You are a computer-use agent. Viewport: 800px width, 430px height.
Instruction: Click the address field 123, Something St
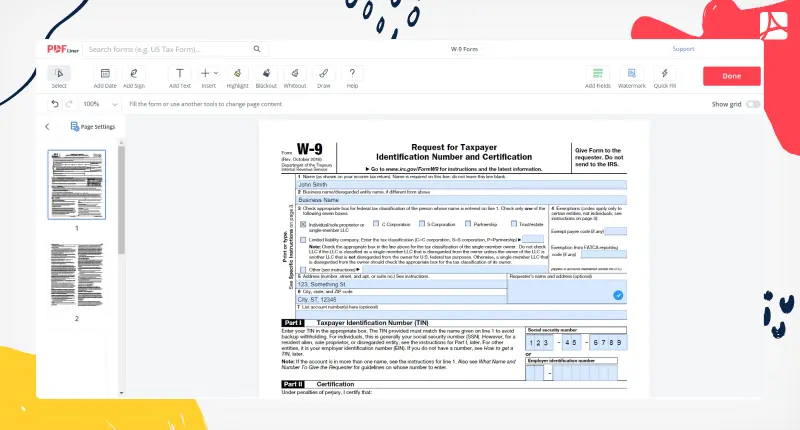402,284
